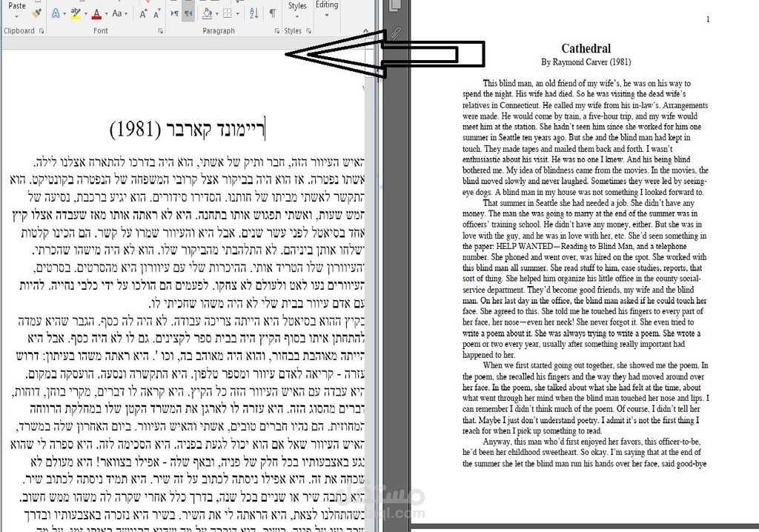Image resolution: width=759 pixels, height=532 pixels.
Task: Click the PDF line starting 'This blind man, an old friend'
Action: click(x=587, y=83)
